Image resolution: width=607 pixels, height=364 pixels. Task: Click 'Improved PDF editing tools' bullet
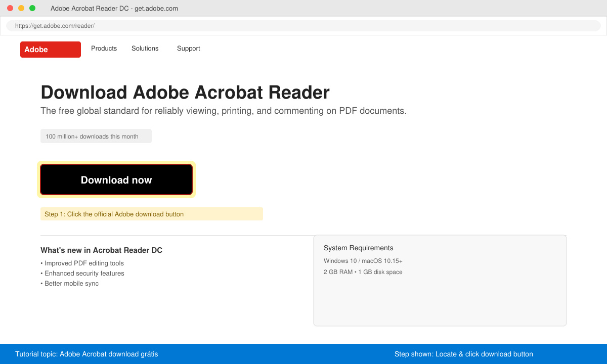(82, 263)
